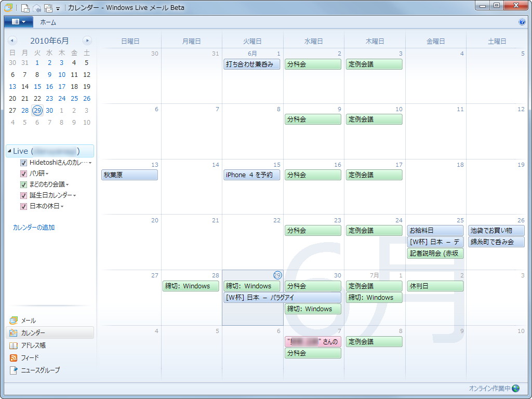Open the quick access toolbar customize arrow
Image resolution: width=532 pixels, height=399 pixels.
coord(58,9)
